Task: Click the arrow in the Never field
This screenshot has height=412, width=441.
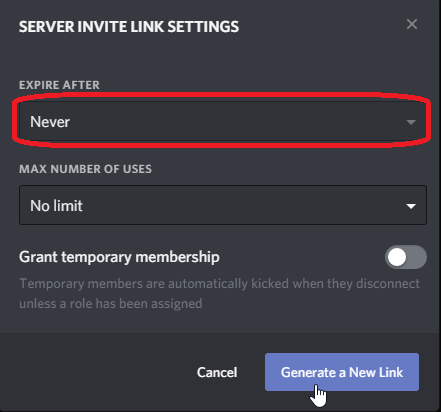Action: click(411, 122)
